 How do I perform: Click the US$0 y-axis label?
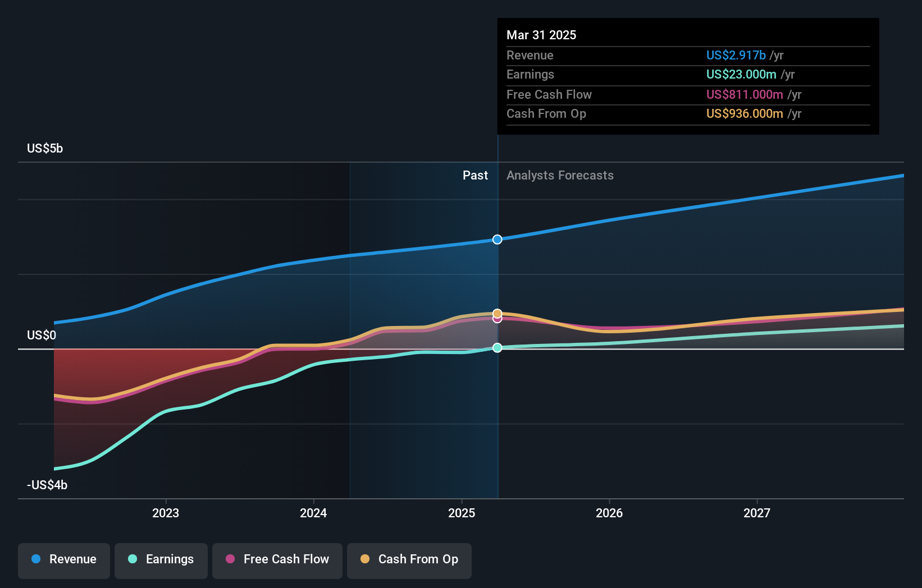(x=42, y=335)
